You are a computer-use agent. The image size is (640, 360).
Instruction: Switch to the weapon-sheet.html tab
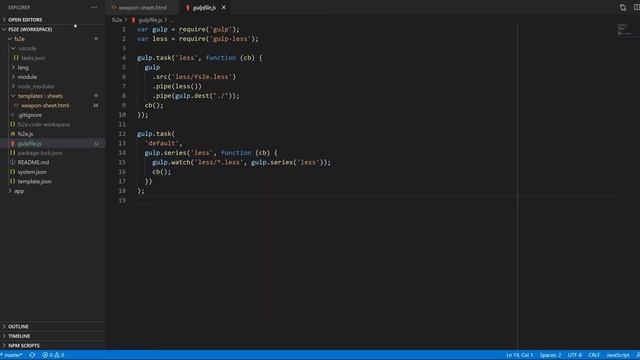coord(142,7)
